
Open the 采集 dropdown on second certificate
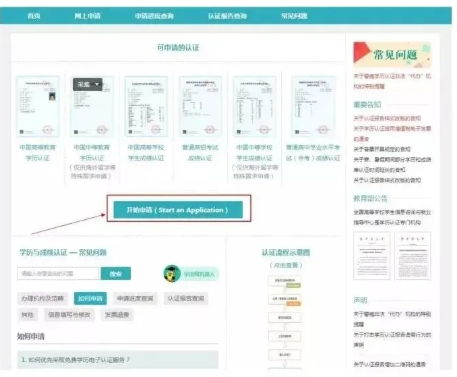[x=88, y=85]
